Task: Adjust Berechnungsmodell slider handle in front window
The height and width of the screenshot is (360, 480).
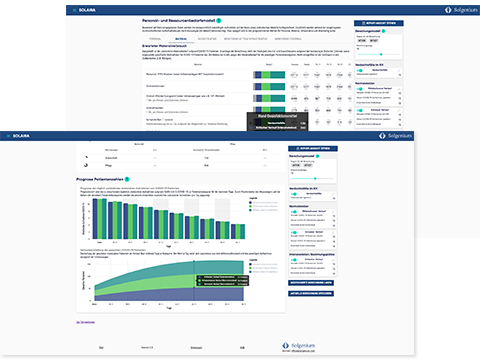Action: [x=315, y=179]
